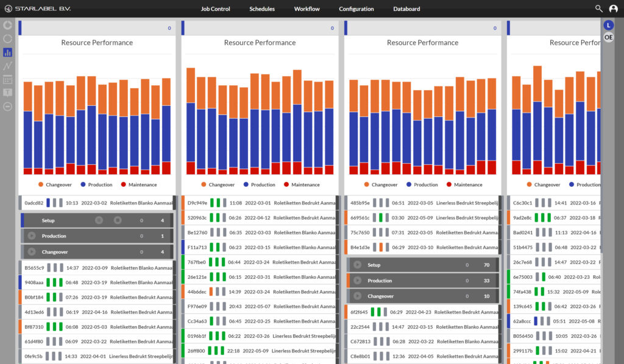Image resolution: width=624 pixels, height=364 pixels.
Task: Open the Schedules menu
Action: pyautogui.click(x=262, y=9)
